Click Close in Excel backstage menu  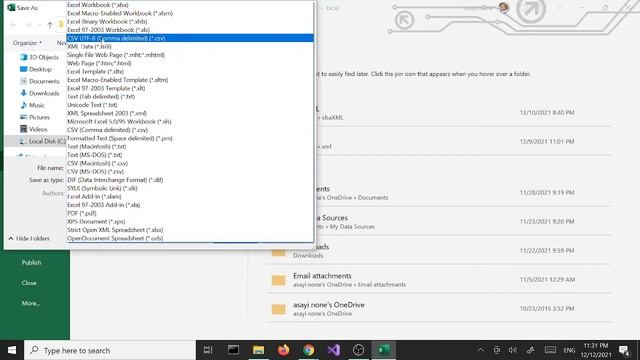click(x=29, y=283)
